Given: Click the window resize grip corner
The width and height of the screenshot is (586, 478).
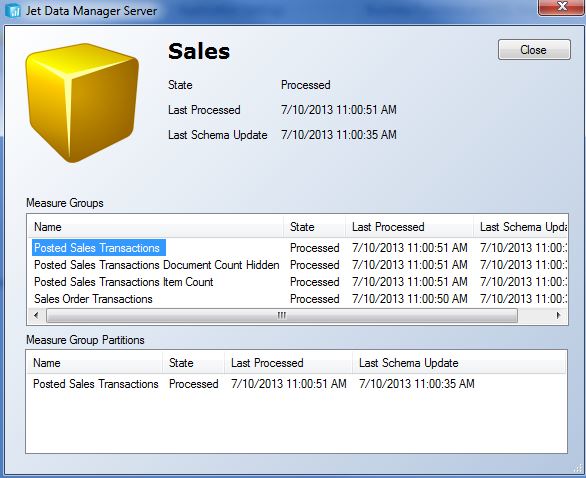Looking at the screenshot, I should coord(578,469).
